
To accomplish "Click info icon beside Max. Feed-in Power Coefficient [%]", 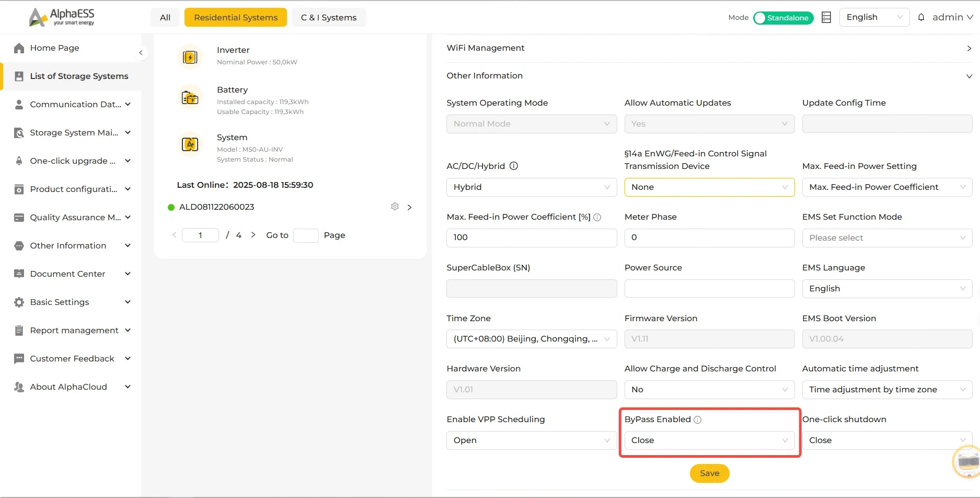I will pyautogui.click(x=597, y=217).
